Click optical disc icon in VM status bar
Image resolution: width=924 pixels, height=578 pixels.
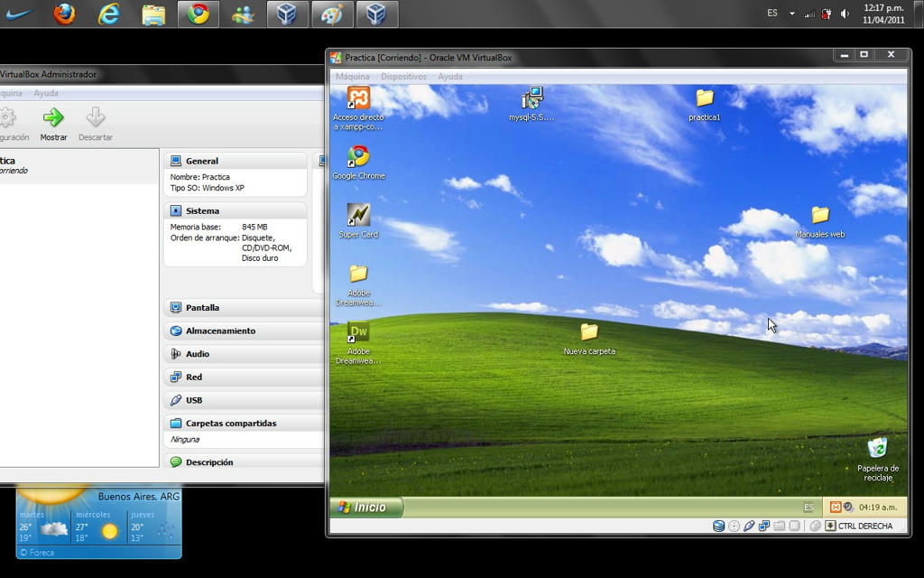pyautogui.click(x=734, y=526)
